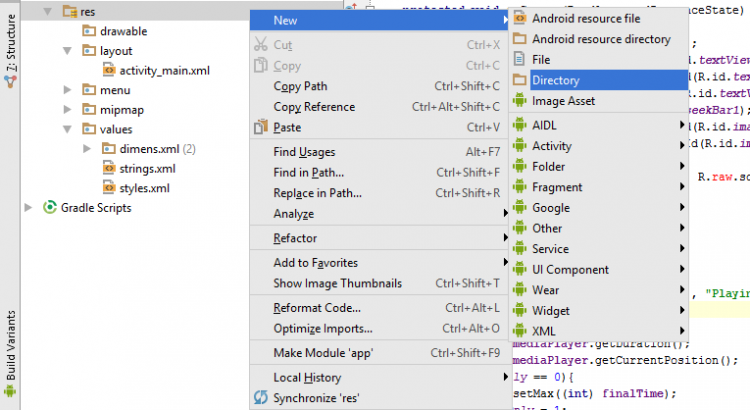Open the Refactor submenu
Viewport: 750px width, 410px height.
point(295,238)
